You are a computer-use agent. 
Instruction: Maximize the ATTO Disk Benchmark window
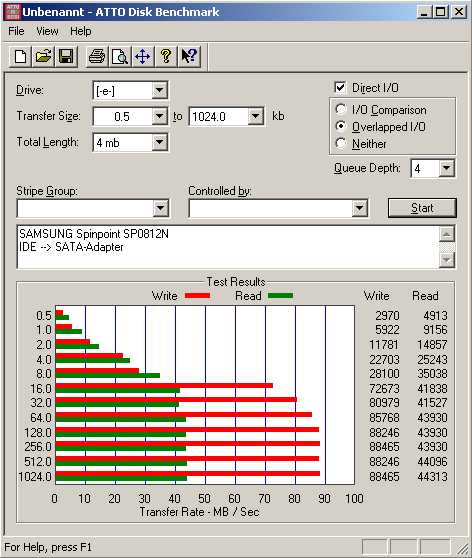[x=440, y=12]
